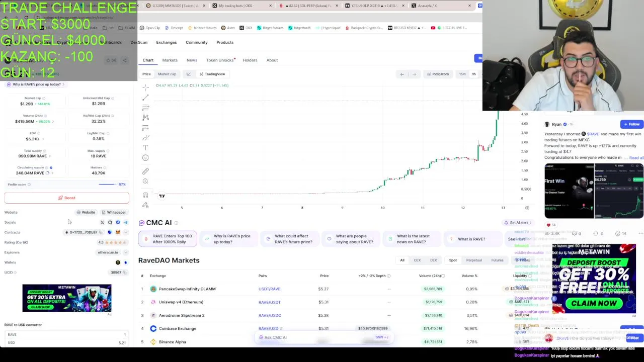Select the trend line drawing tool
The image size is (644, 362).
(145, 98)
